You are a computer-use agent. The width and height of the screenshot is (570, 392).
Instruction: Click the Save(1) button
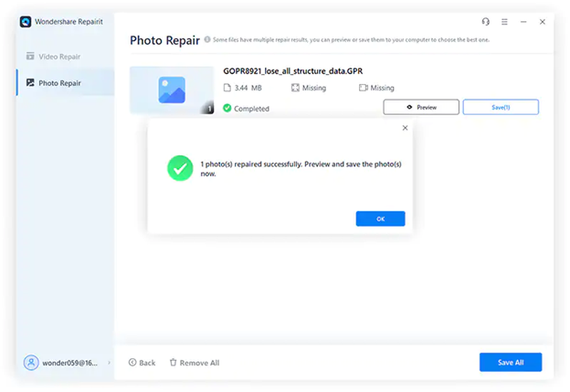[501, 107]
